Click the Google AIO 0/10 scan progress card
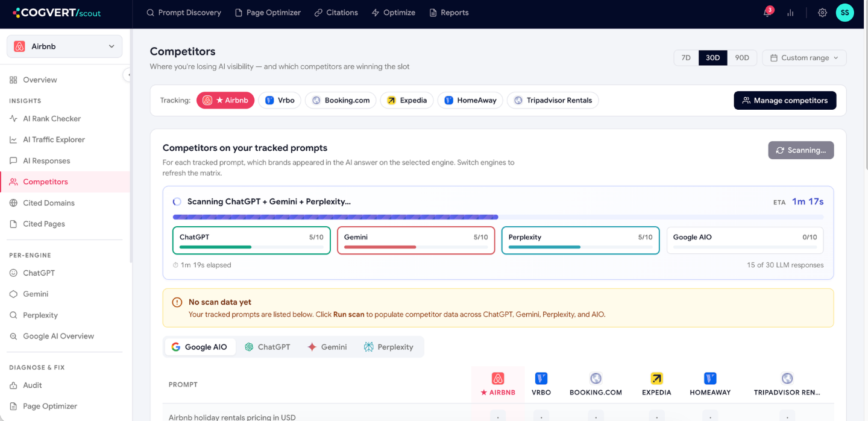This screenshot has height=421, width=868. click(745, 241)
